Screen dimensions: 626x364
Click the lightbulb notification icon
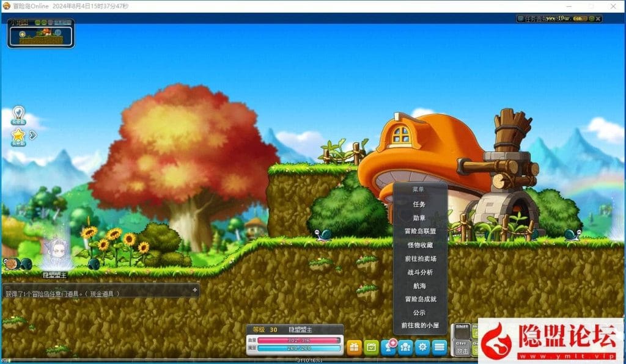pyautogui.click(x=18, y=114)
